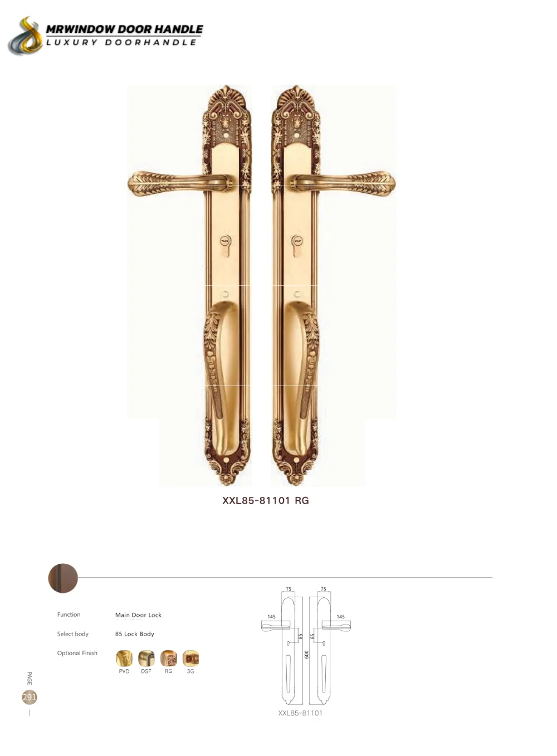
Task: Click the Select body label
Action: tap(73, 634)
